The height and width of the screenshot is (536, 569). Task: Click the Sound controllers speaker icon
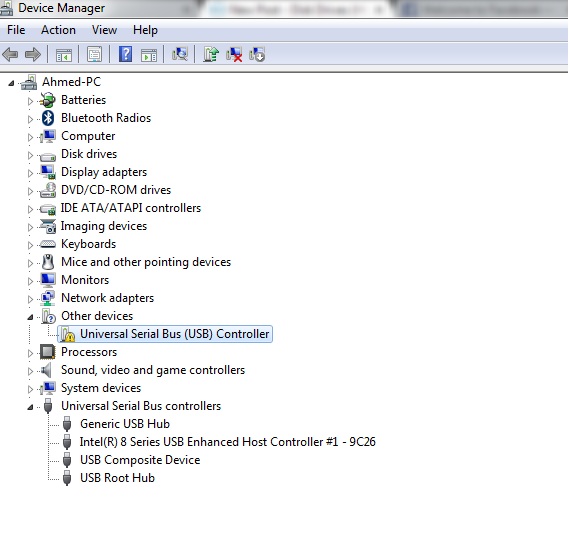pos(46,370)
